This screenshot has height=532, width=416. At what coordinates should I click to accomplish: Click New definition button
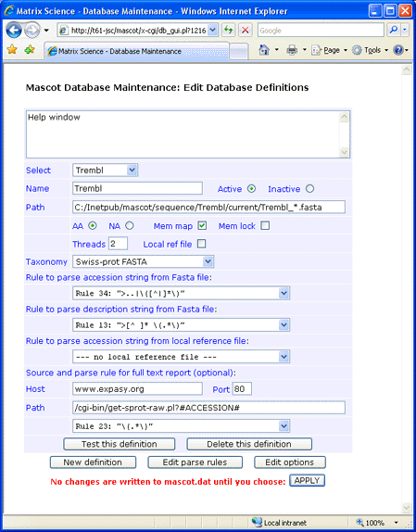click(x=93, y=462)
